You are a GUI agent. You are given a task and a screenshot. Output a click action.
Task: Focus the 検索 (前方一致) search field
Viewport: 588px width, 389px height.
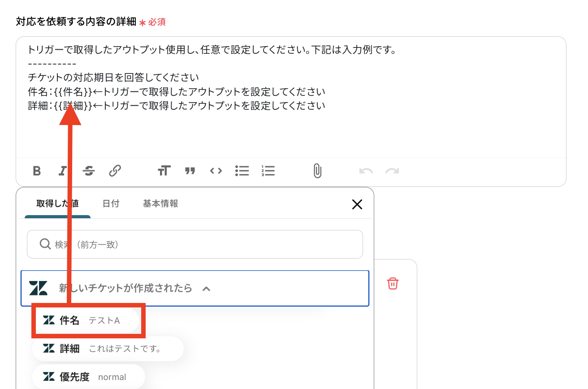195,244
